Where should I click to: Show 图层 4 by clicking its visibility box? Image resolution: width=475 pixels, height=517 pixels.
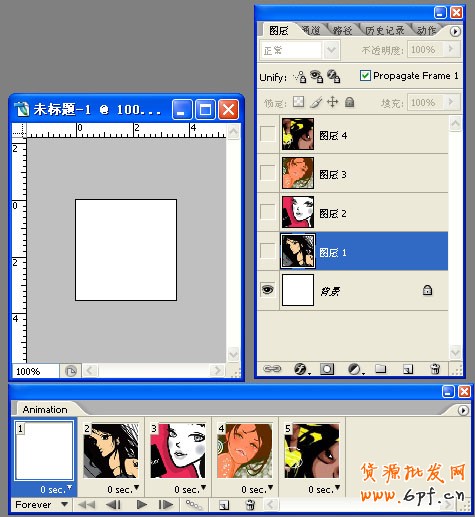[268, 134]
